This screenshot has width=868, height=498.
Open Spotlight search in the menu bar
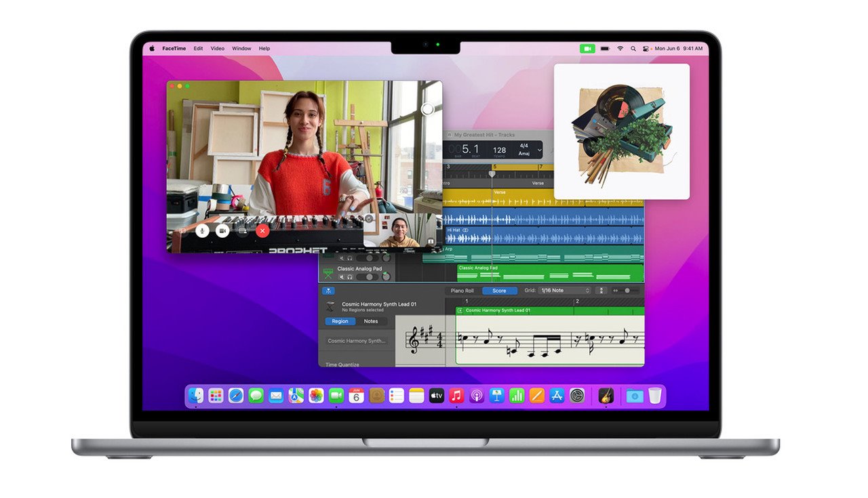pyautogui.click(x=633, y=49)
